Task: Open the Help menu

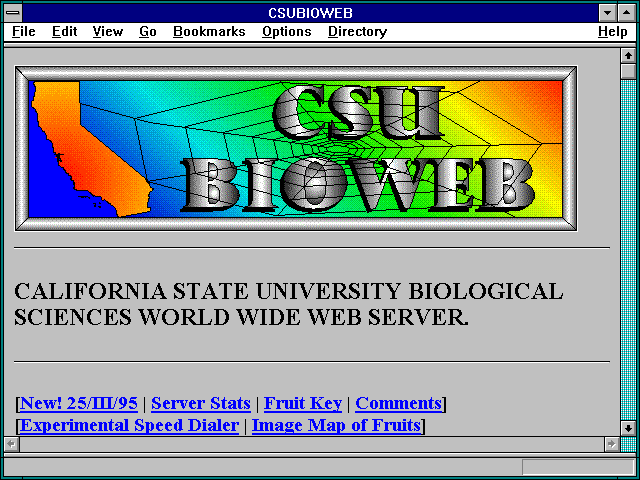Action: [612, 31]
